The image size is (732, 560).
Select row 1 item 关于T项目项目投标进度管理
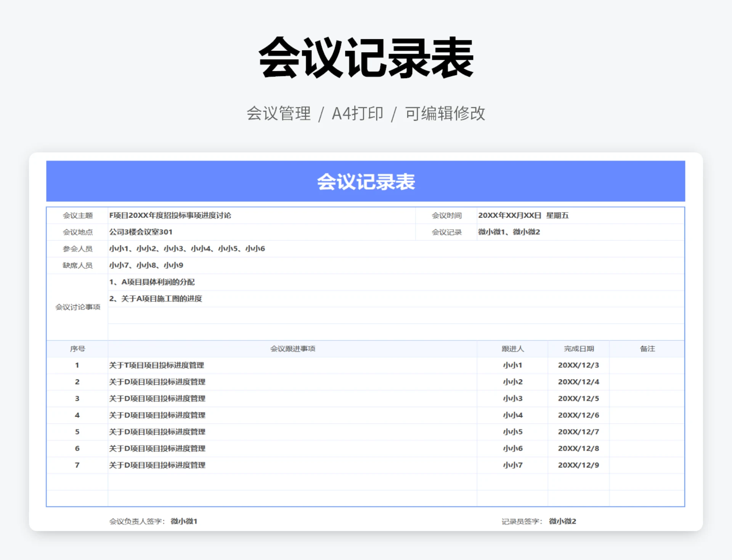pyautogui.click(x=157, y=365)
